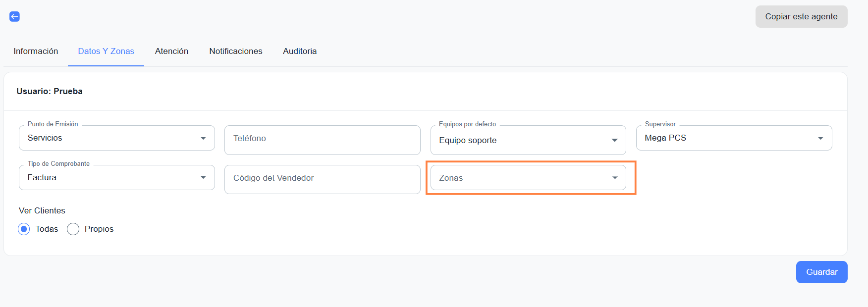
Task: Select the Todas radio button
Action: pos(24,229)
